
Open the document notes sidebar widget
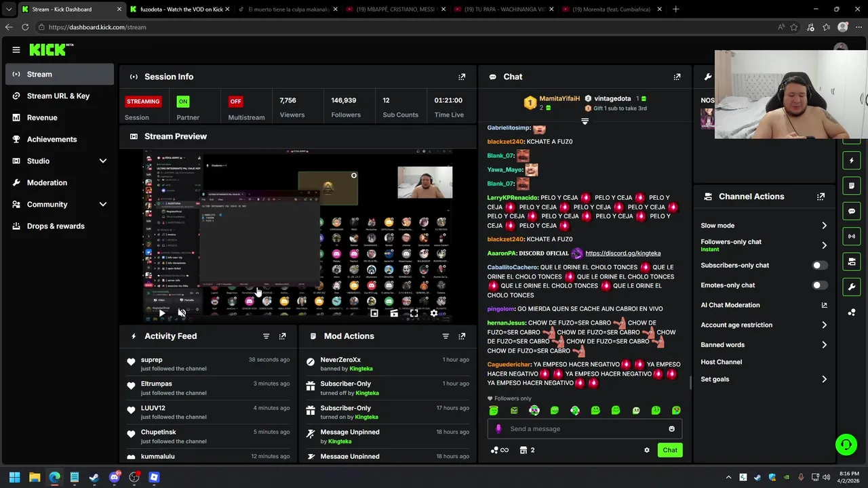point(852,186)
